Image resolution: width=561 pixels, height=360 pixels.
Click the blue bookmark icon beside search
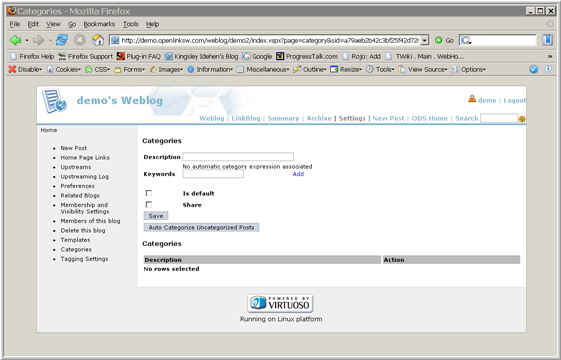pyautogui.click(x=547, y=40)
